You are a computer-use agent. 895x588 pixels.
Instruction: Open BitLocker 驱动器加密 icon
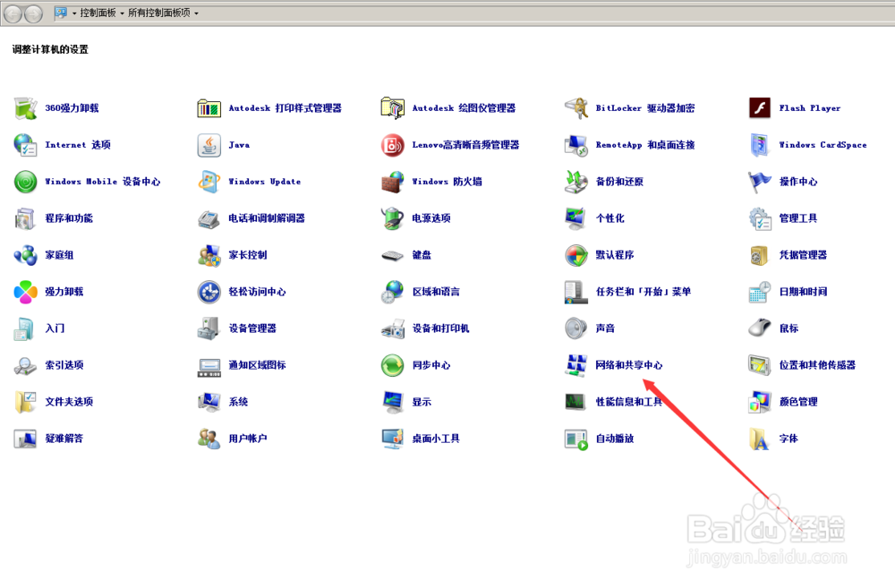coord(576,108)
